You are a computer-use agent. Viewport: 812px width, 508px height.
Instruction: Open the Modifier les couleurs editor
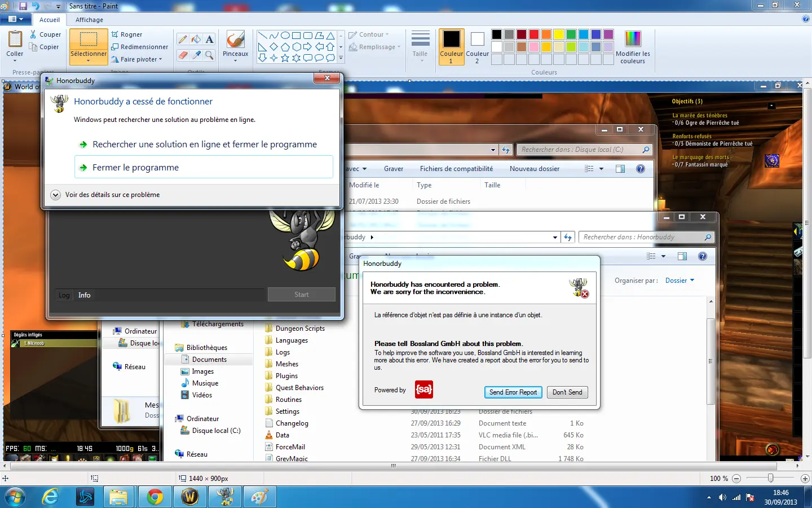tap(633, 47)
